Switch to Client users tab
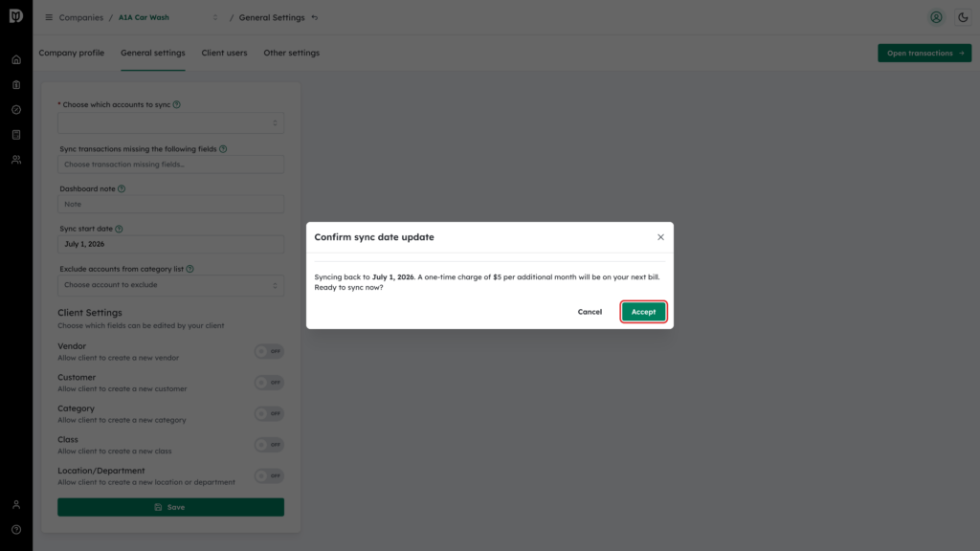 tap(224, 54)
